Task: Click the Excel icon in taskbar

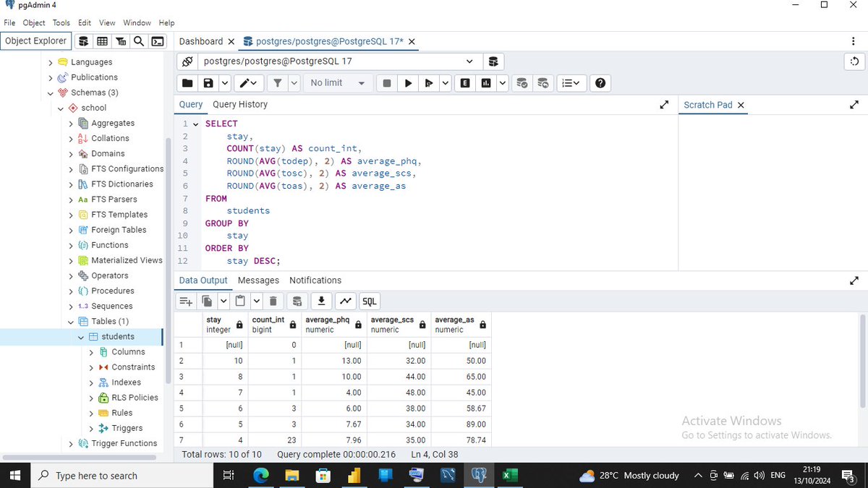Action: point(509,475)
